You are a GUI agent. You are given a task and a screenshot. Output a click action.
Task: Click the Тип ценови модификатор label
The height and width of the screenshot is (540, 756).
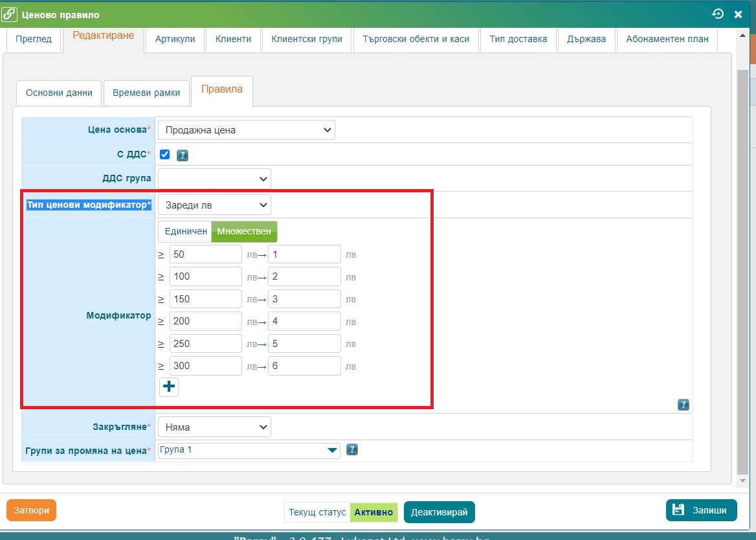[89, 205]
